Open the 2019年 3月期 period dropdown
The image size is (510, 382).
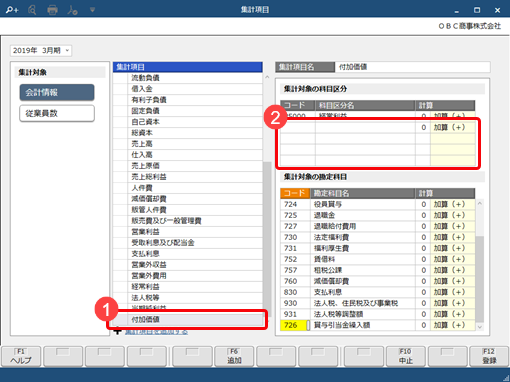click(41, 51)
